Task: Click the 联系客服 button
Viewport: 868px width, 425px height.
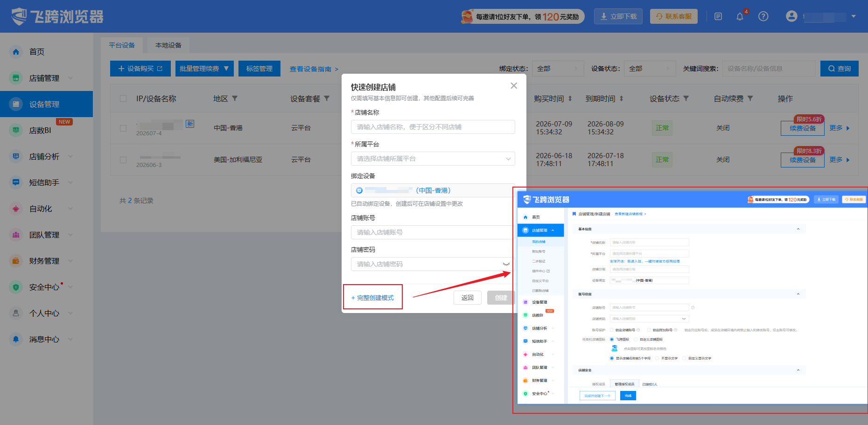Action: tap(674, 16)
